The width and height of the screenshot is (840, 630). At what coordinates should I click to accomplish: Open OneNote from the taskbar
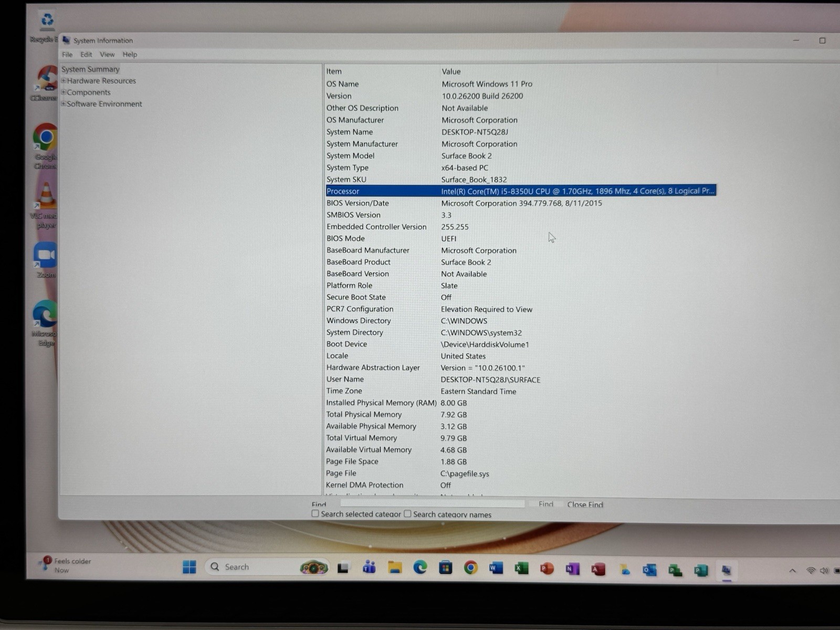pos(572,569)
